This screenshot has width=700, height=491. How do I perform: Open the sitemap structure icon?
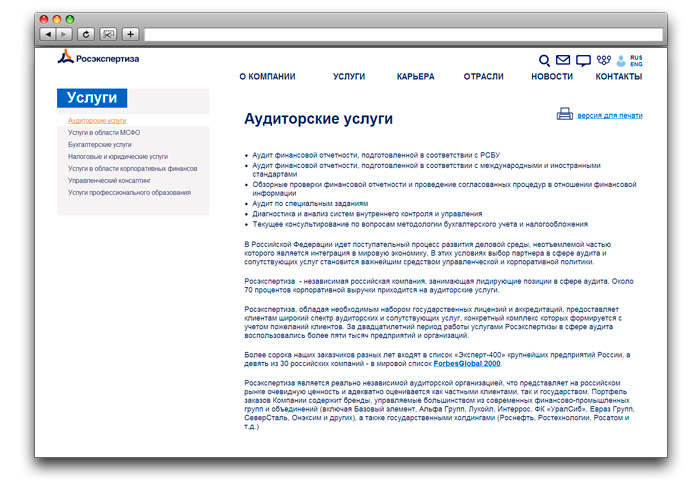click(604, 60)
